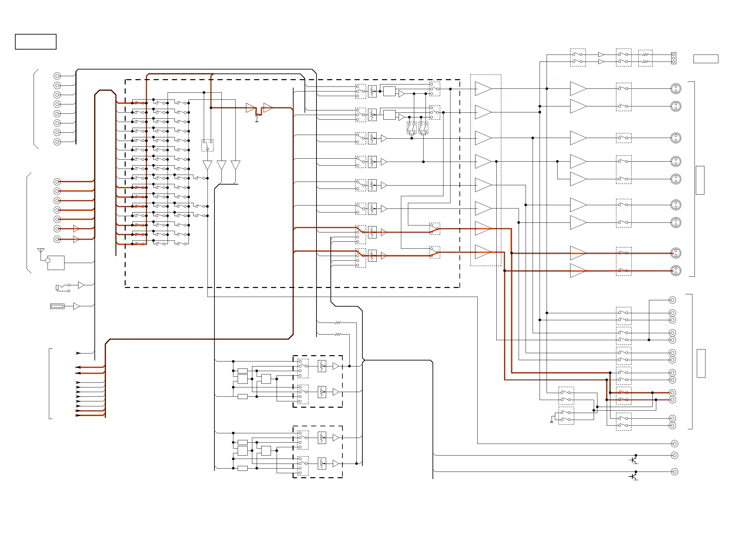Click the topmost RCA jack in the left column
Viewport: 754px width, 560px height.
point(57,76)
